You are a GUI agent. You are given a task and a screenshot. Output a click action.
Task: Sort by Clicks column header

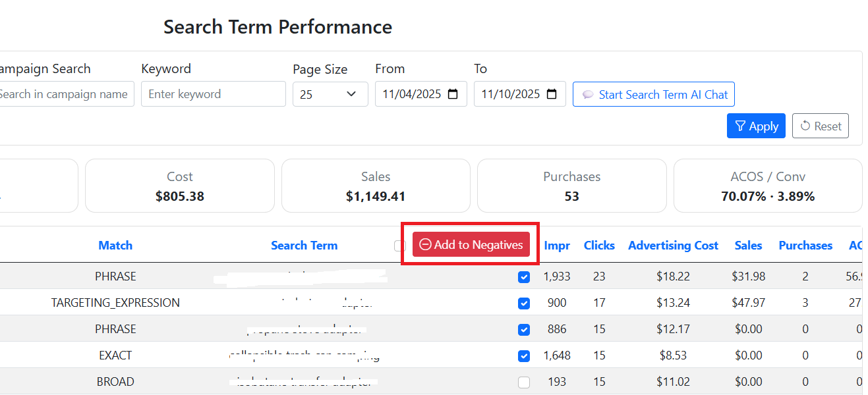(x=599, y=246)
